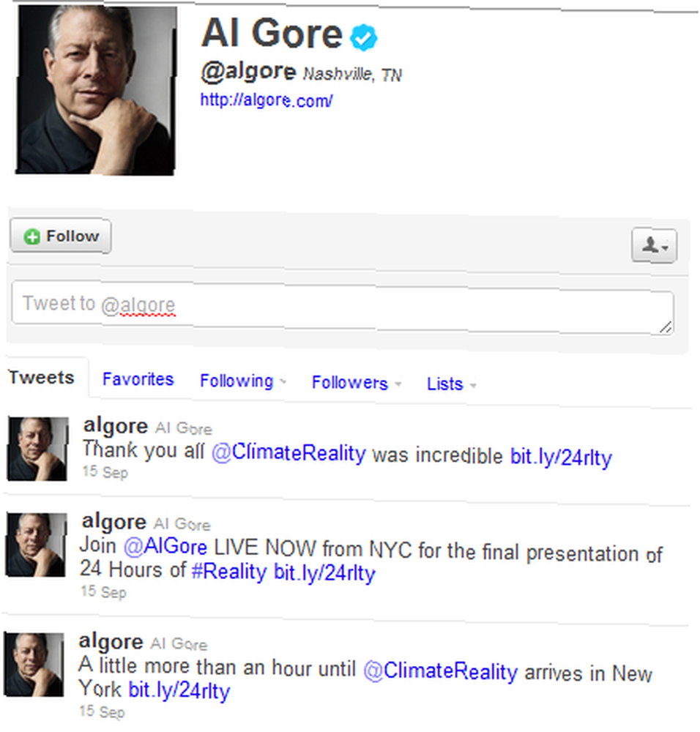Click the avatar beside the 'Join @AlGore' tweet

(x=36, y=545)
